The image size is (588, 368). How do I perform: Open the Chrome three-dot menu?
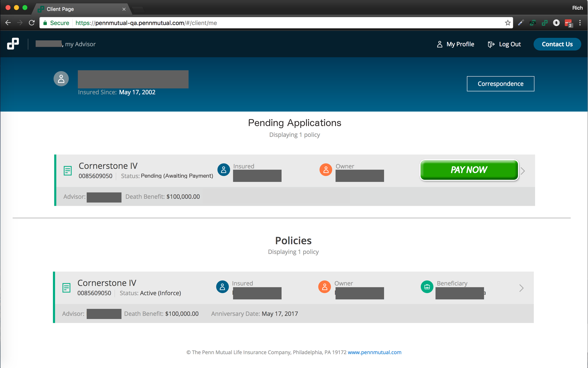[580, 23]
